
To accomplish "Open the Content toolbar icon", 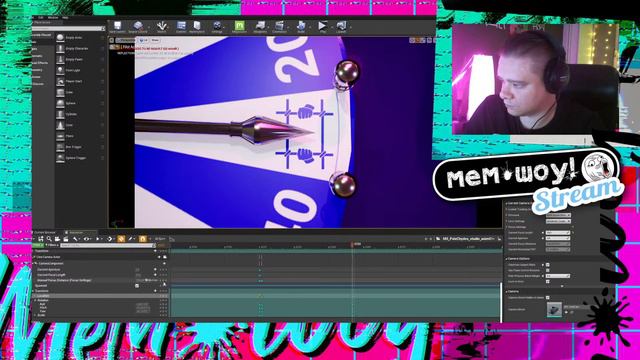I will 181,27.
